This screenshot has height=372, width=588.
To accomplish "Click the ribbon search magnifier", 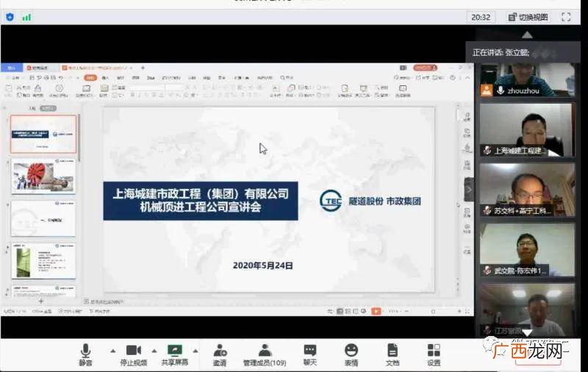I will pos(283,78).
